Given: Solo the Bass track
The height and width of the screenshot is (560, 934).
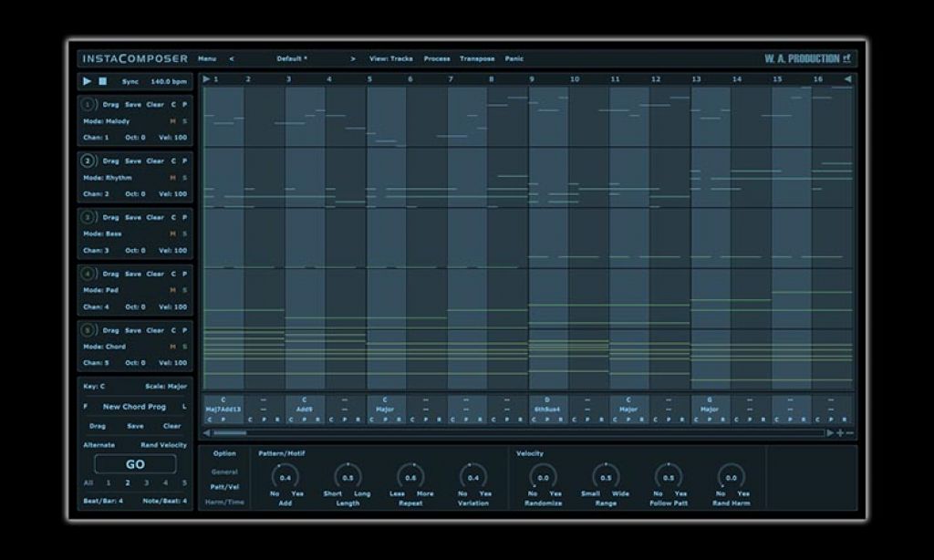Looking at the screenshot, I should point(184,234).
